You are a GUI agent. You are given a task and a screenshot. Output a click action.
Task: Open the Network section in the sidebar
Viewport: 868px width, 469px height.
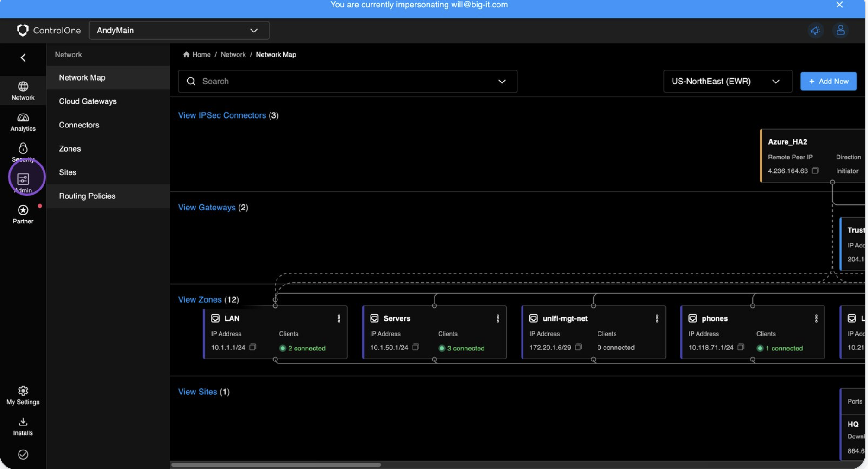23,90
